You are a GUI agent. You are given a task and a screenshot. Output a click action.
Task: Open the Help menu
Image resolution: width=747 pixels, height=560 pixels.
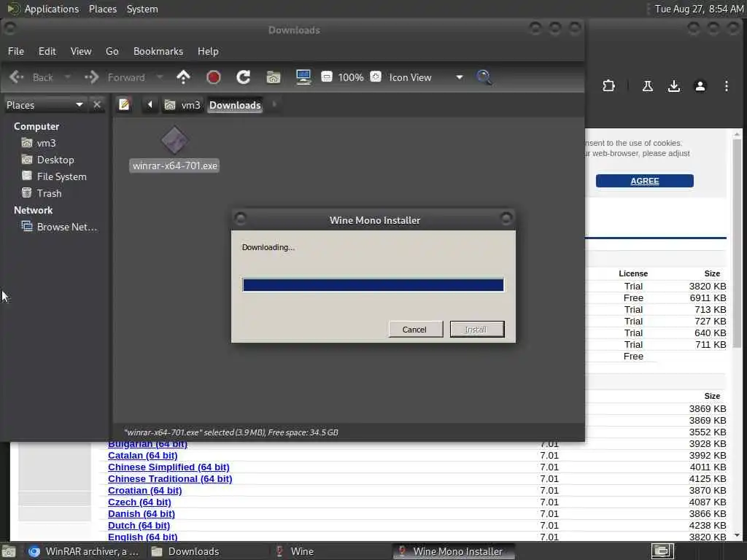208,51
